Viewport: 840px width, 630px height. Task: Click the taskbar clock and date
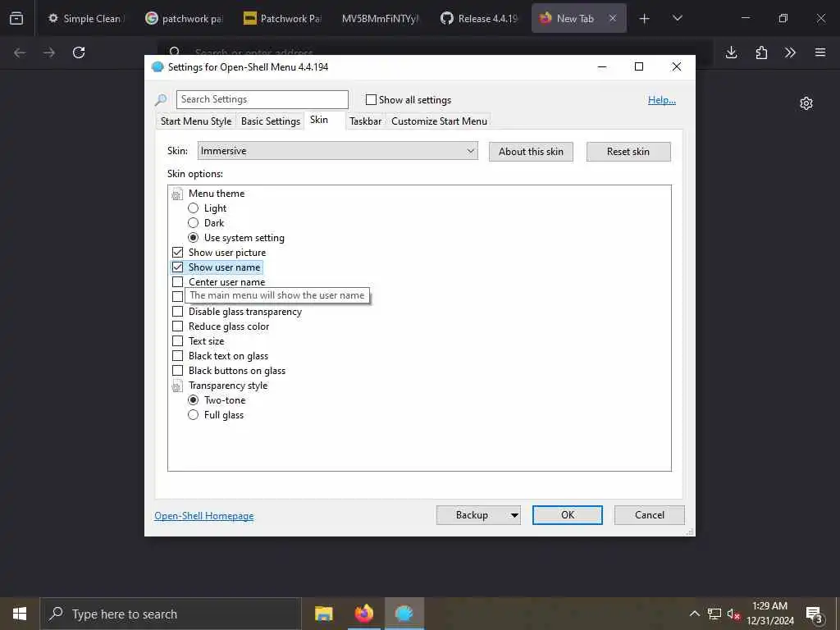[x=769, y=614]
